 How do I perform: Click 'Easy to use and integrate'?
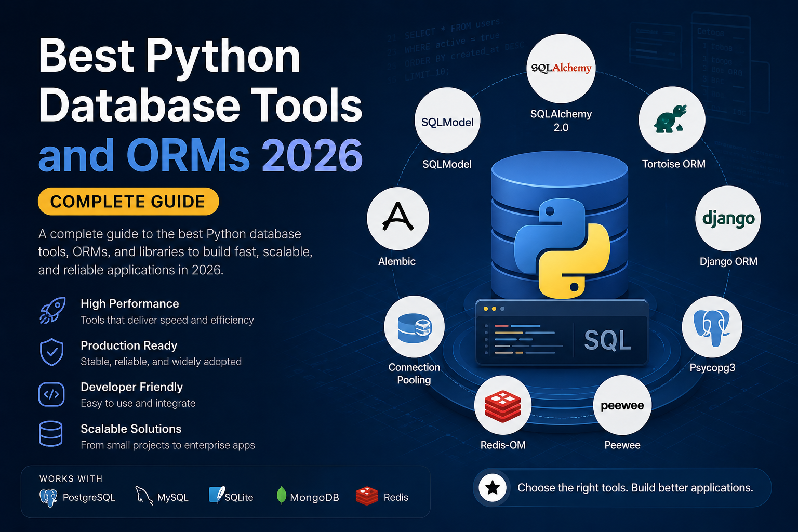(138, 404)
